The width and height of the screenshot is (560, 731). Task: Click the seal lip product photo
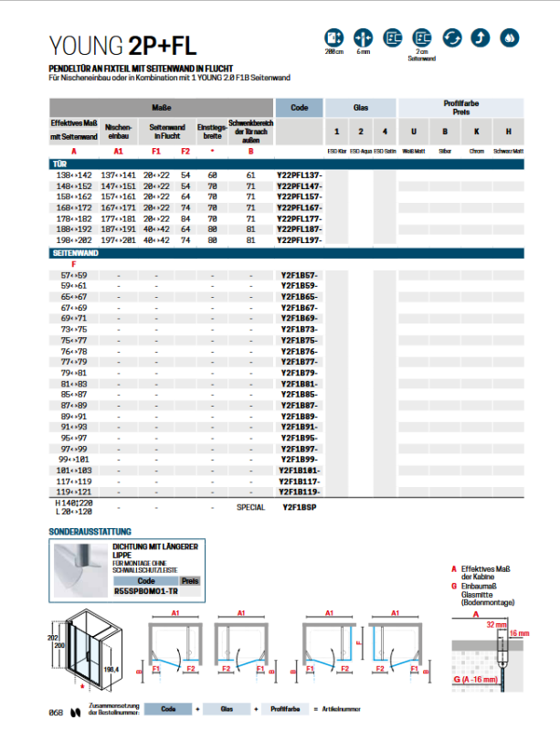[80, 570]
